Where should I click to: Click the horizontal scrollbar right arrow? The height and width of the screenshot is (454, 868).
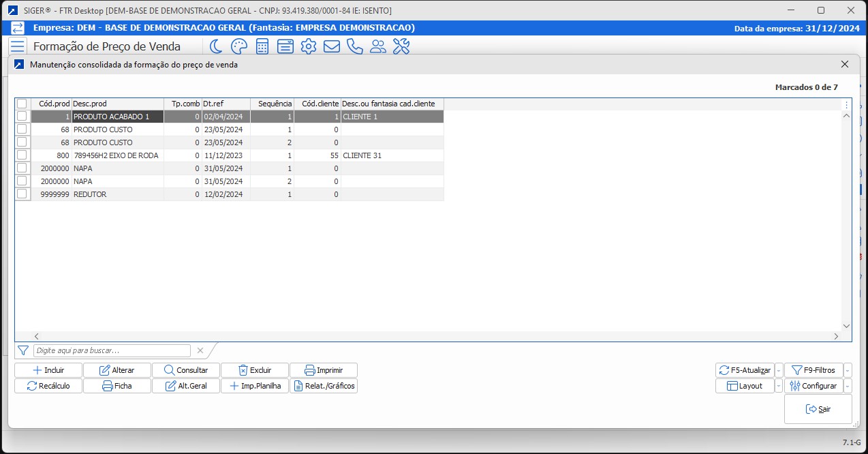(x=837, y=336)
